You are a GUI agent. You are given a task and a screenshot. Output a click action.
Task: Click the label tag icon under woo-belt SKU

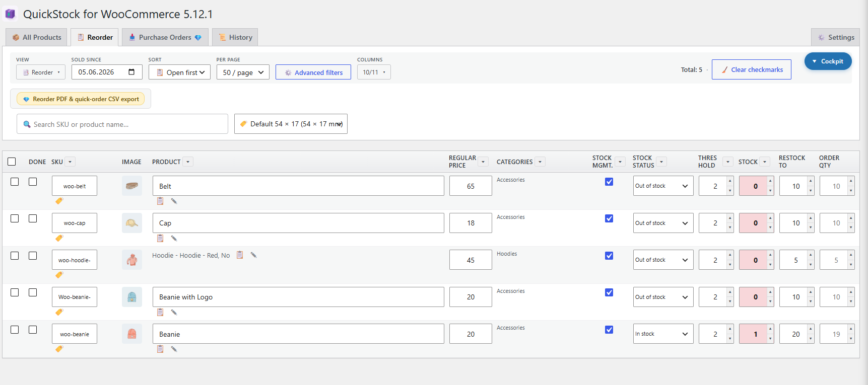(x=59, y=201)
